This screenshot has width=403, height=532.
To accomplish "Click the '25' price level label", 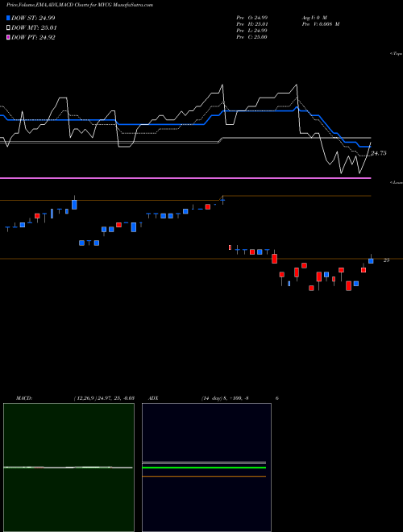I will [386, 260].
